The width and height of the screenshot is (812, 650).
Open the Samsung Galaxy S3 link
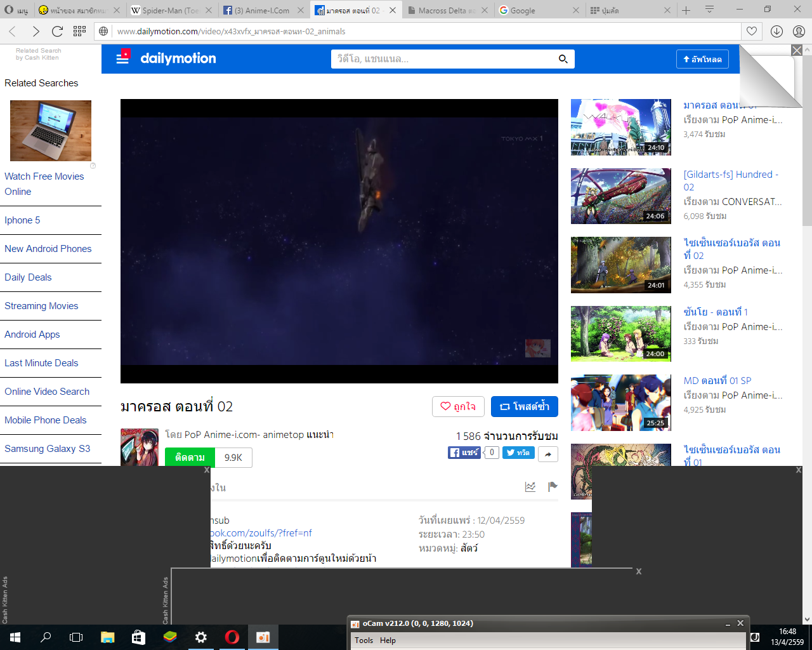point(48,449)
